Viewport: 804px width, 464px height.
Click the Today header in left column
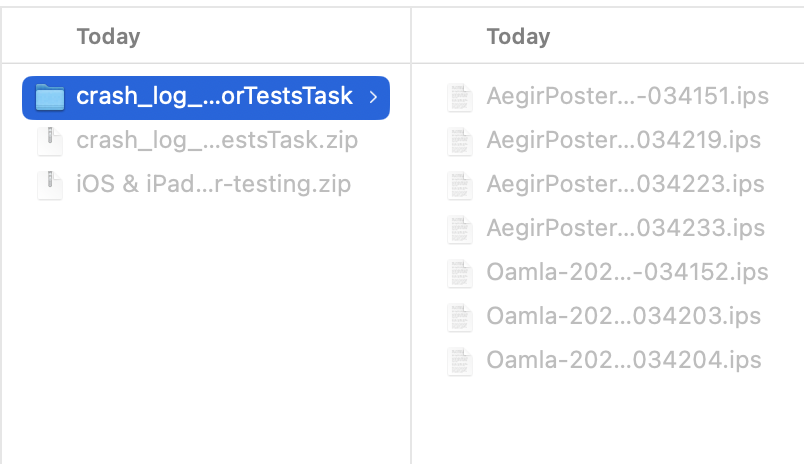click(108, 37)
